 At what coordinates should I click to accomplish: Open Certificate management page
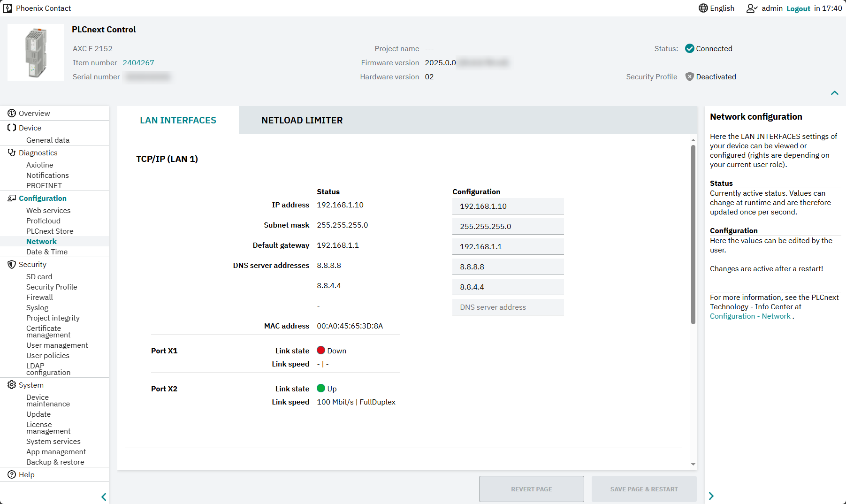click(x=48, y=331)
